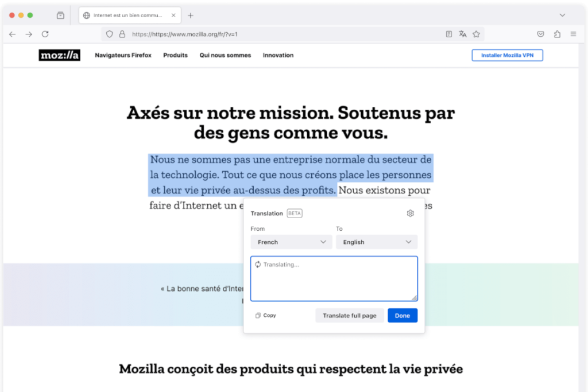
Task: Bookmark the page with the star icon
Action: coord(476,34)
